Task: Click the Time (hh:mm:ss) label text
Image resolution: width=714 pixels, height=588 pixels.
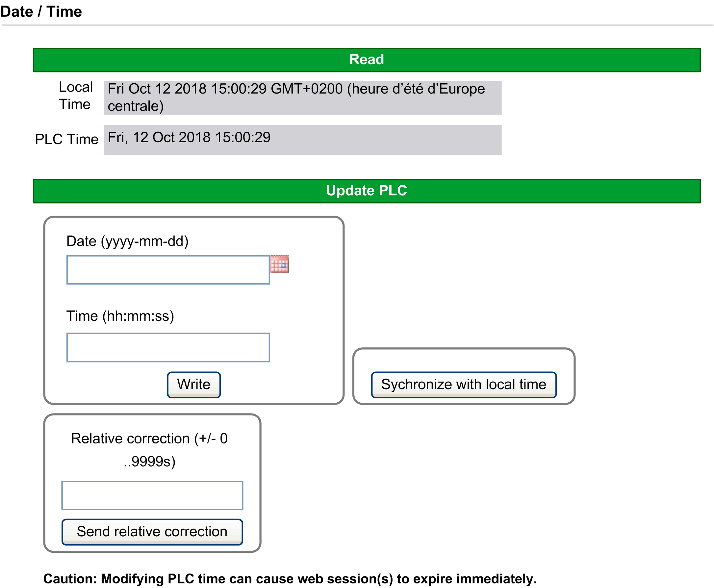Action: pyautogui.click(x=120, y=316)
